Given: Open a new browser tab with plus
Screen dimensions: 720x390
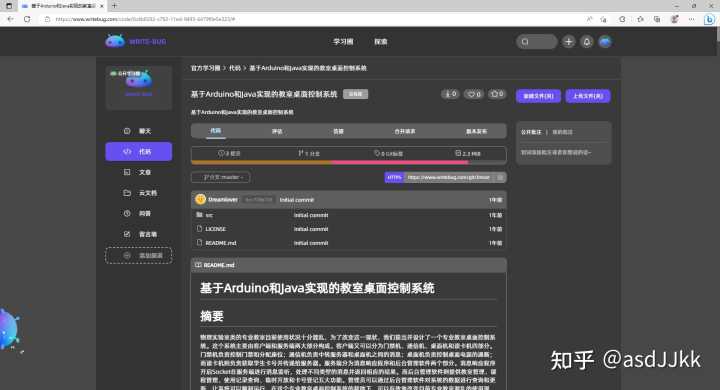Looking at the screenshot, I should pos(114,6).
